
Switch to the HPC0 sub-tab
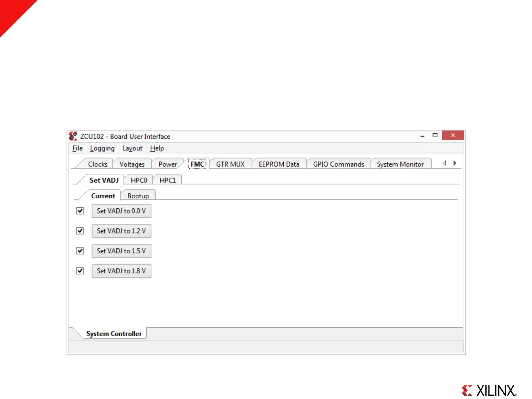[x=139, y=180]
